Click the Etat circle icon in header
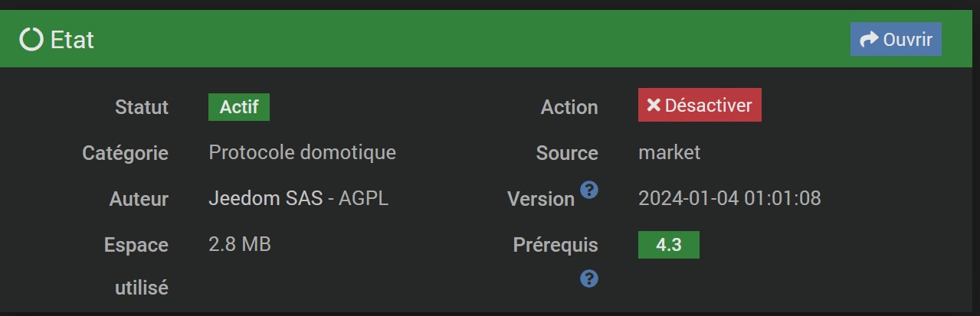The image size is (980, 316). (x=31, y=39)
